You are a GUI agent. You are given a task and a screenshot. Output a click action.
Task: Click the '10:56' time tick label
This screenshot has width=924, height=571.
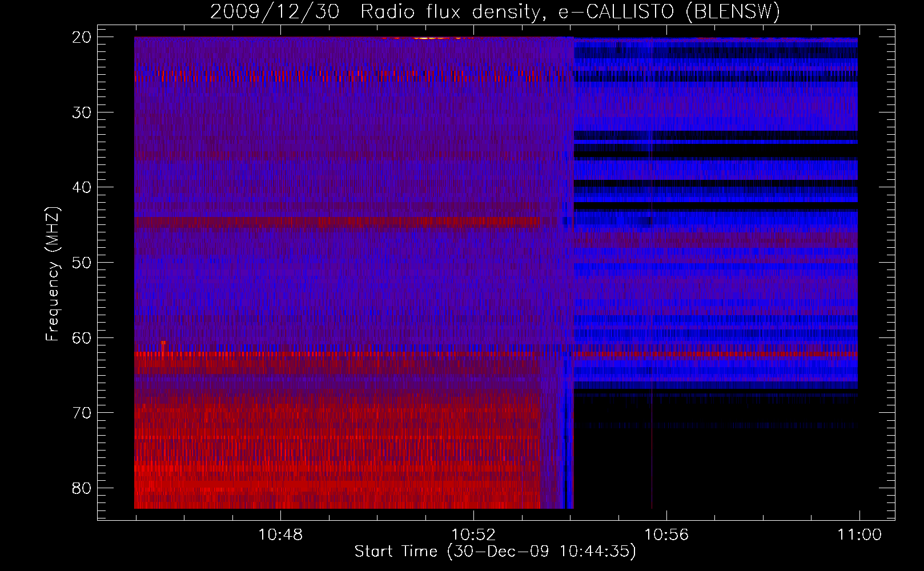pos(666,535)
